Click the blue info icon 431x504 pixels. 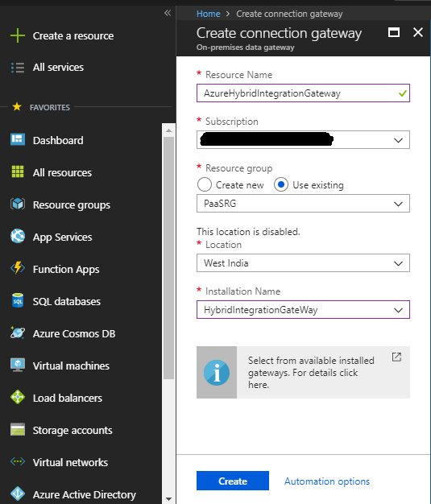pyautogui.click(x=217, y=373)
